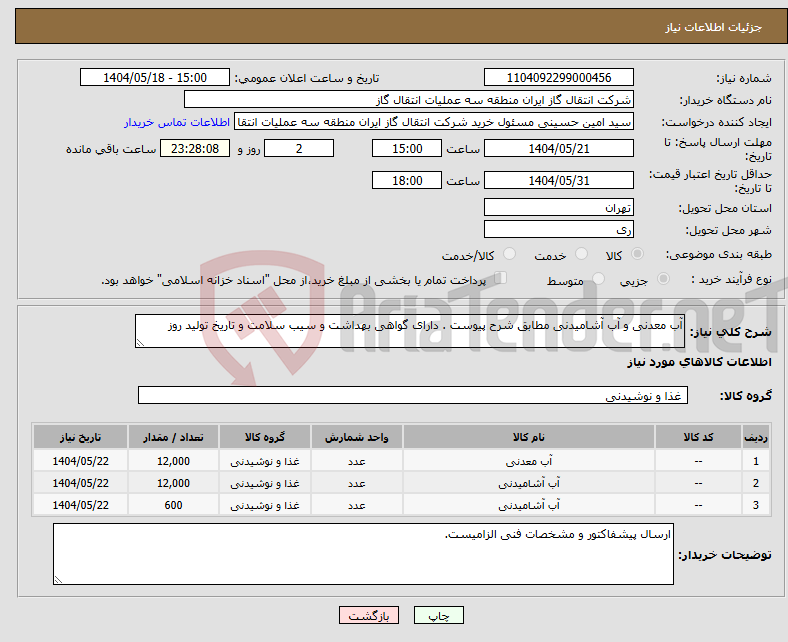Click the delivery city field ری
Screen dimensions: 788x642
coord(559,229)
